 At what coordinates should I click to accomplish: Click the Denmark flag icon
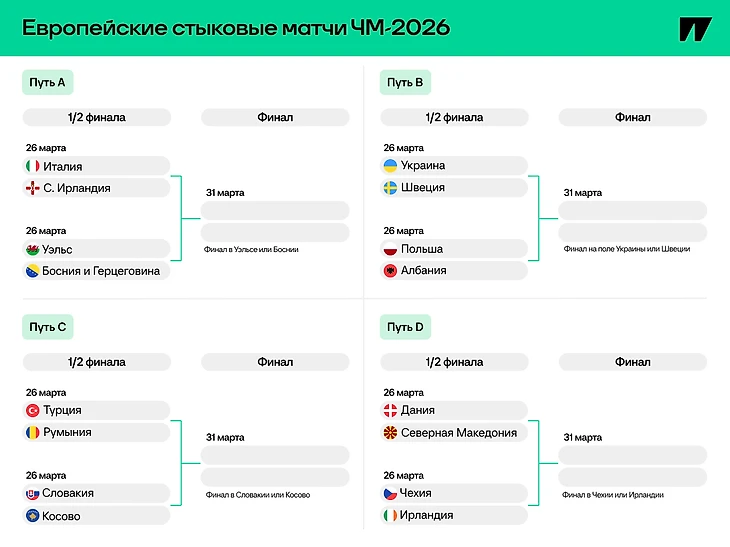pos(390,410)
